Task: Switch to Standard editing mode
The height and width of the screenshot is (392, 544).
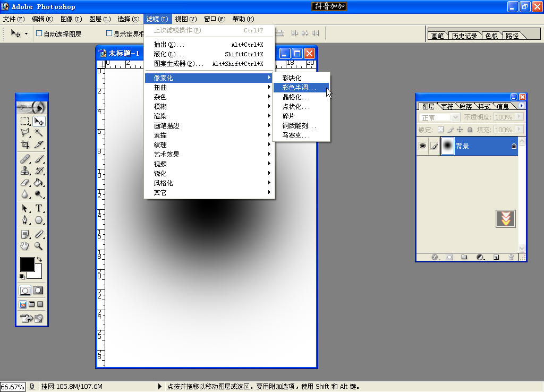Action: (25, 291)
